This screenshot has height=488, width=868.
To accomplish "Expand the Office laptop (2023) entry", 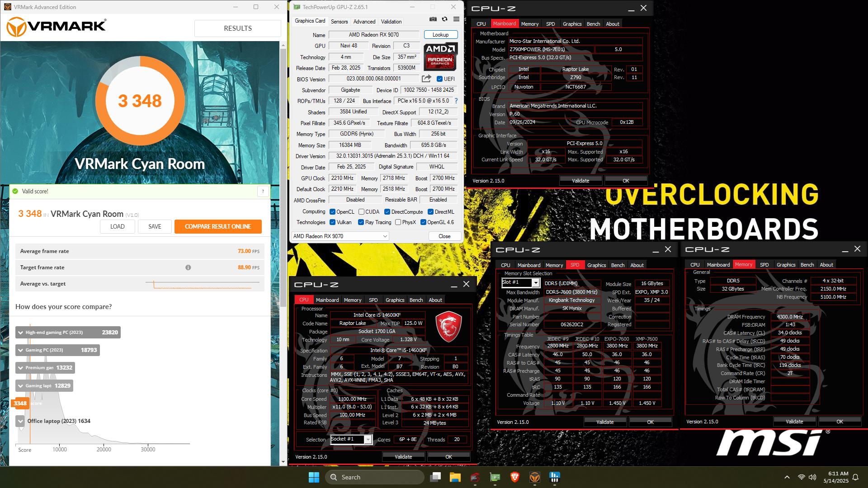I will point(20,421).
